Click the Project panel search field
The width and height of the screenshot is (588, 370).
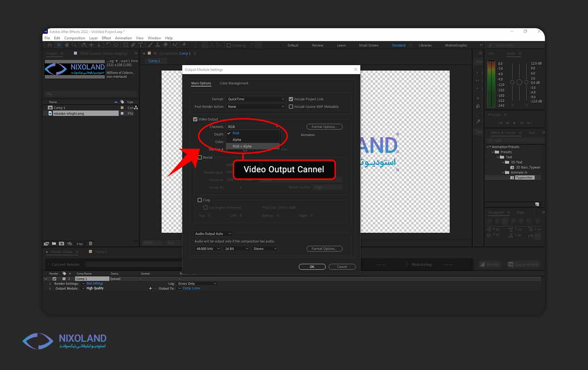[91, 94]
